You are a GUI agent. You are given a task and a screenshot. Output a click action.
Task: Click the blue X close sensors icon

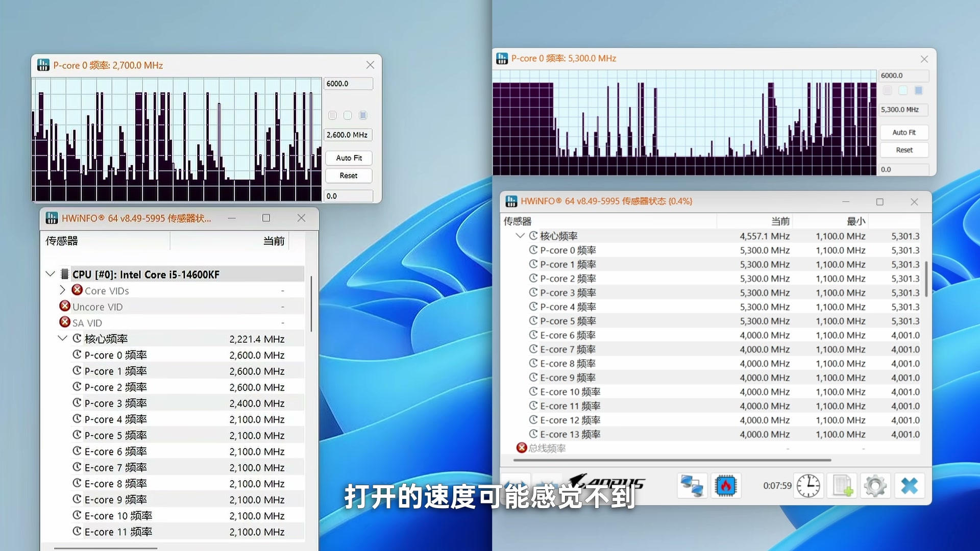909,485
